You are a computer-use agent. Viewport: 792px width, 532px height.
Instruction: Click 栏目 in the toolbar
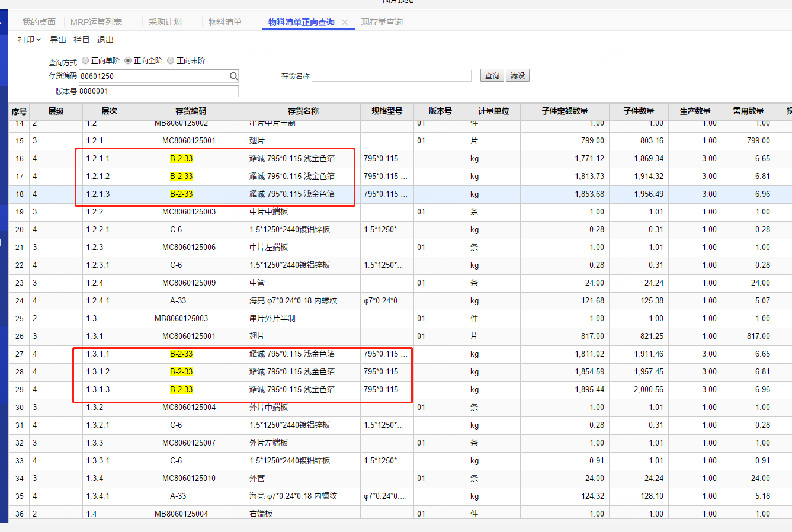pyautogui.click(x=82, y=40)
